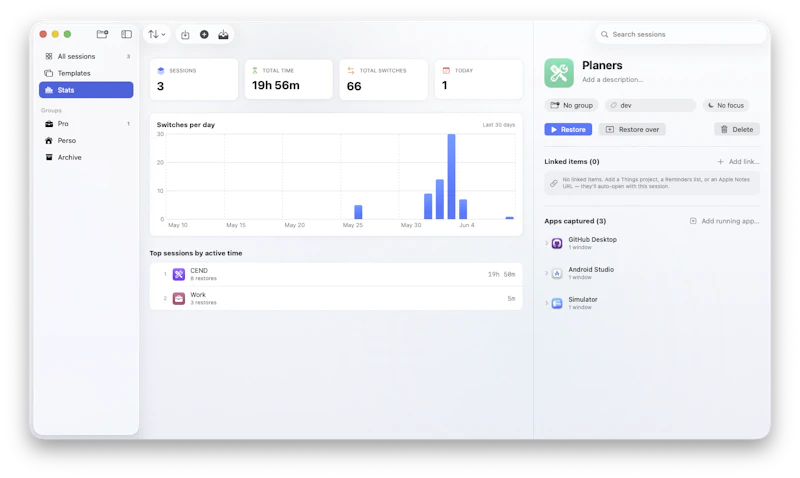This screenshot has width=800, height=478.
Task: Click the Restore over button
Action: coord(632,130)
